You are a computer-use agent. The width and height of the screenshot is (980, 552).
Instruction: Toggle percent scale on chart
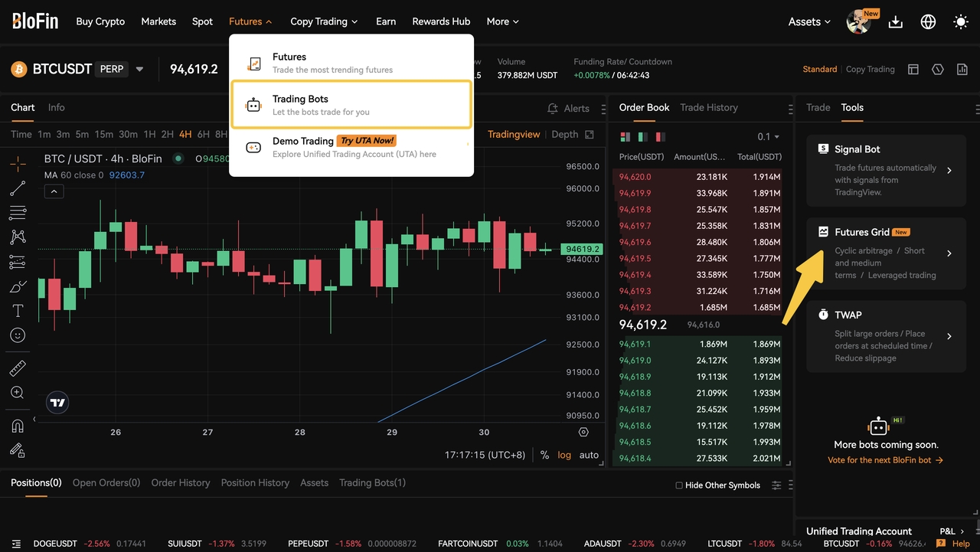(x=544, y=455)
